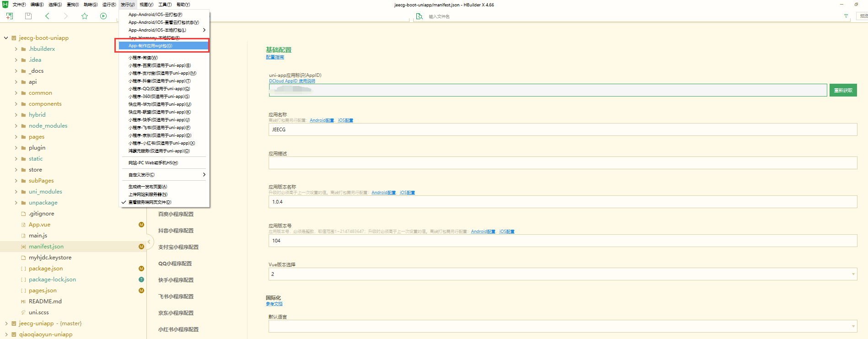868x339 pixels.
Task: Toggle 查看服务端网页文件(D) checked menu item
Action: click(x=150, y=202)
